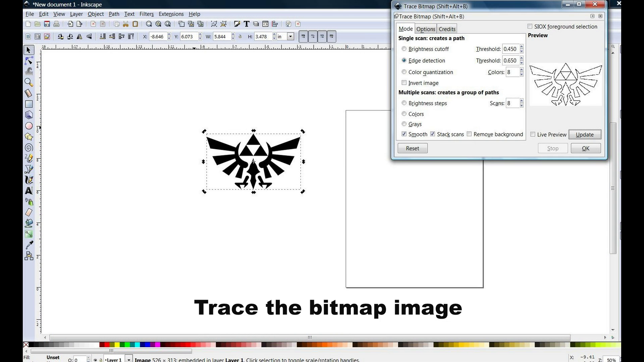Screen dimensions: 644x362
Task: Select Color quantization radio button
Action: 404,72
